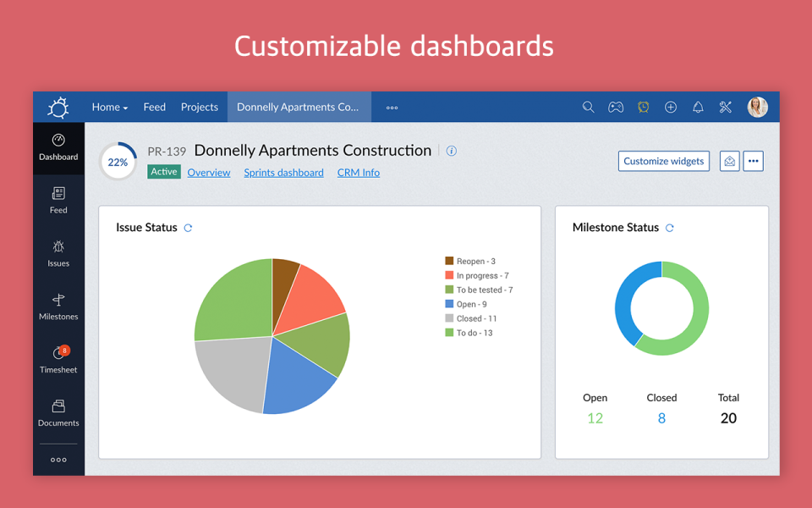Open the search icon in the navigation bar
This screenshot has width=812, height=508.
pos(588,107)
